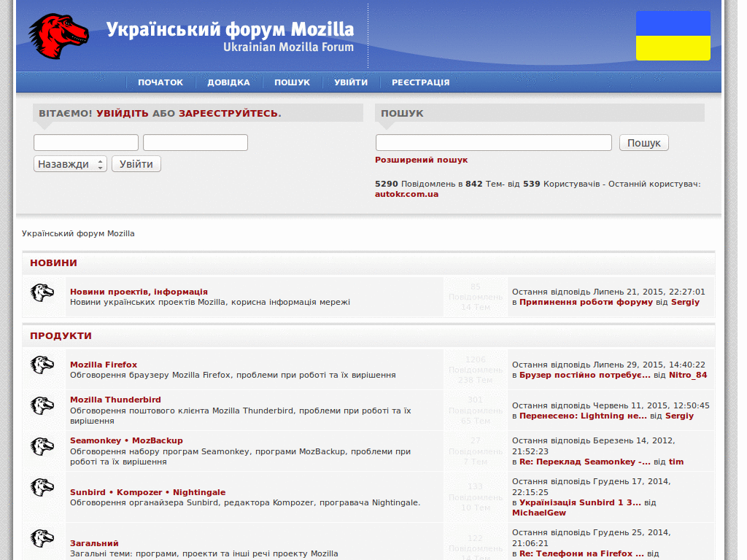Focus the password input field

click(196, 142)
